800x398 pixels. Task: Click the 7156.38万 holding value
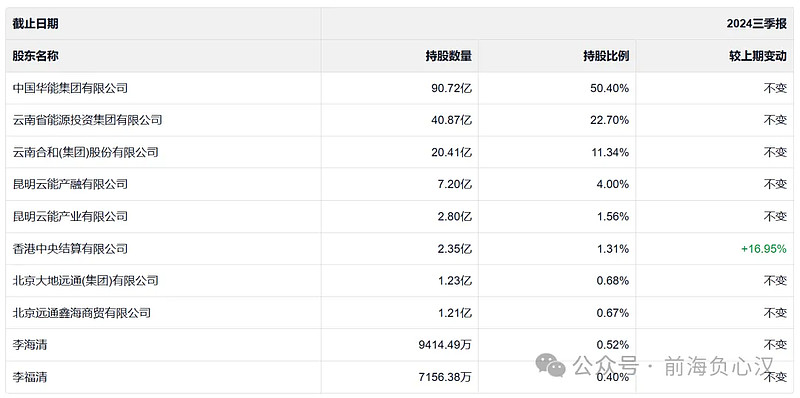click(445, 377)
